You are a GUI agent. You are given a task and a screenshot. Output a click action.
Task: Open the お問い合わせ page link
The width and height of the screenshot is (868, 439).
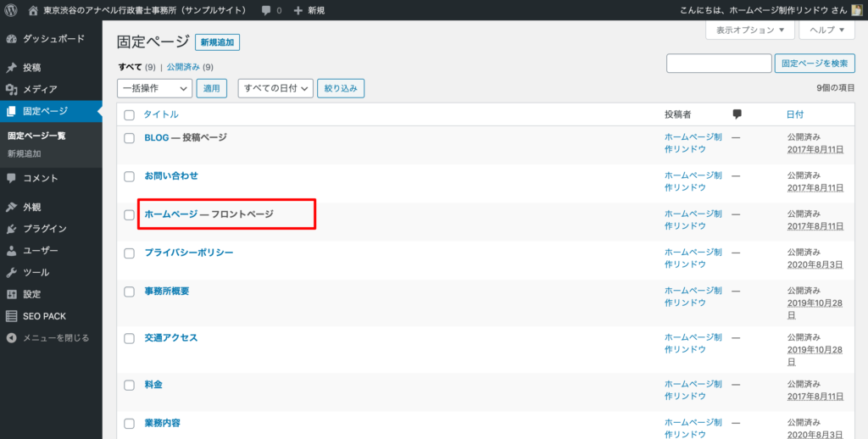point(171,176)
